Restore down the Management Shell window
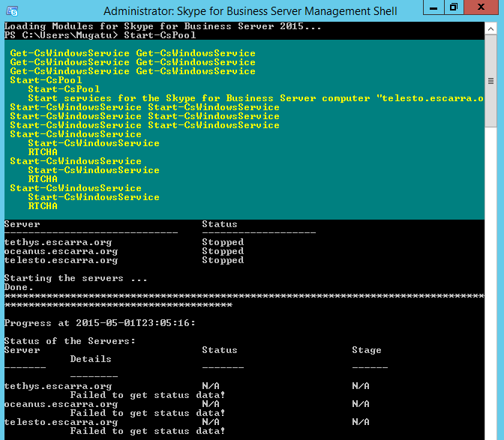The image size is (504, 440). [x=454, y=7]
